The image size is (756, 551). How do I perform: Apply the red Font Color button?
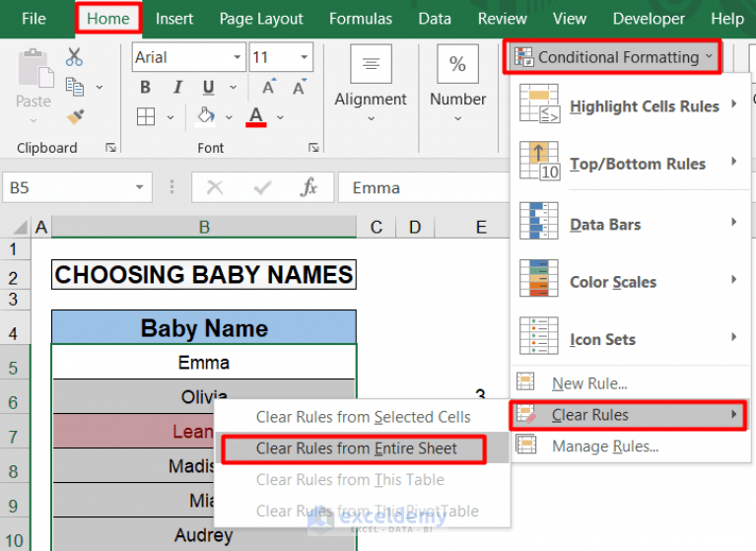tap(256, 116)
